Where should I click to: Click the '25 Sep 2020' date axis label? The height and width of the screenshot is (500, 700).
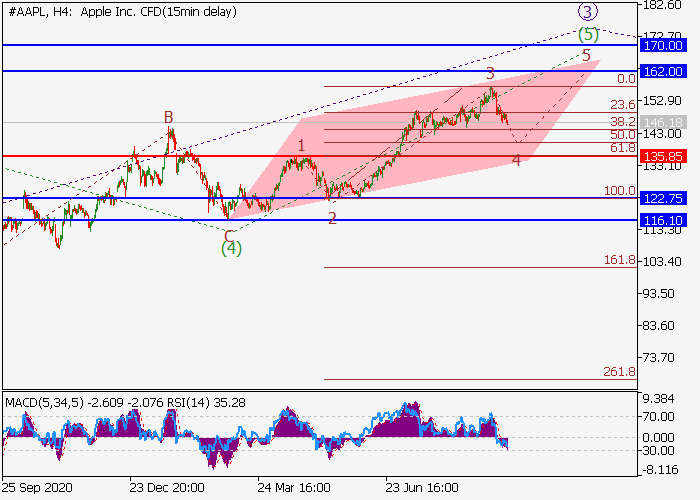(37, 488)
